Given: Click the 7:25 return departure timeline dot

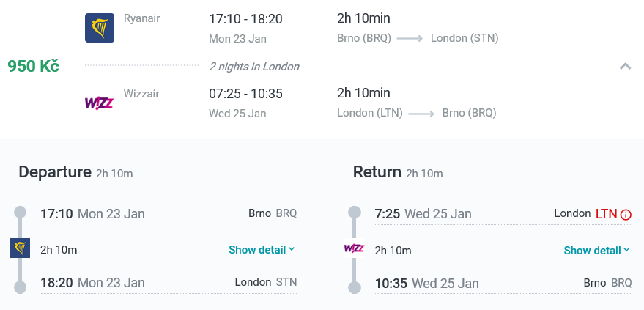Looking at the screenshot, I should 355,213.
